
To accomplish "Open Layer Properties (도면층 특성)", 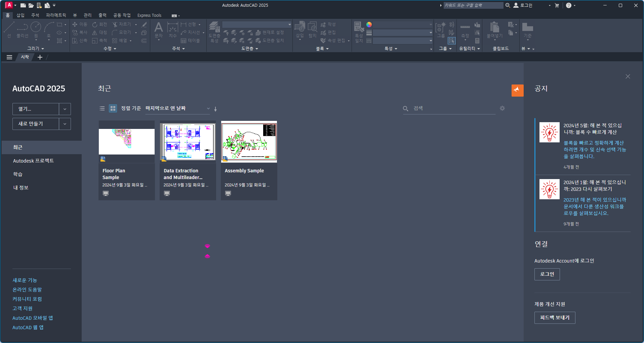I will [x=214, y=32].
